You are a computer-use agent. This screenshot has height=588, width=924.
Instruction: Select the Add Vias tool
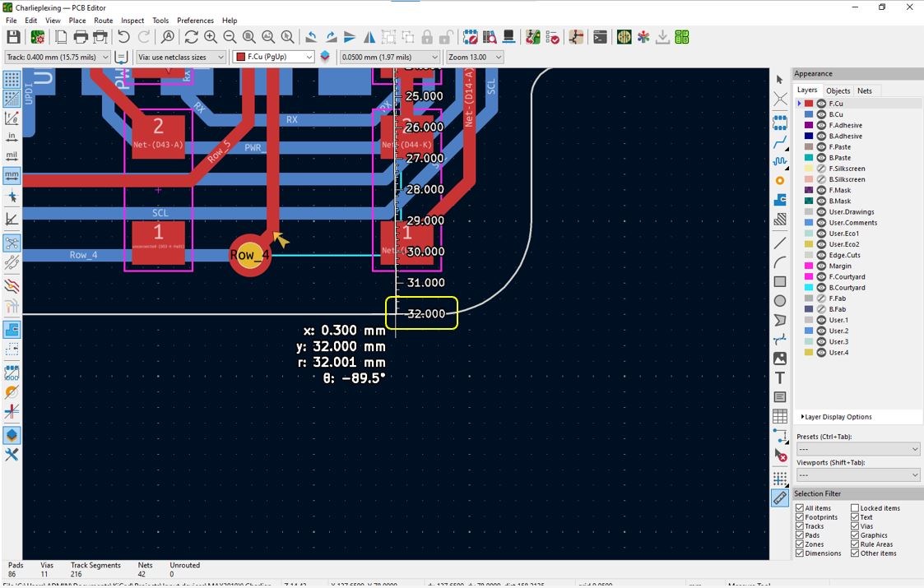coord(780,180)
